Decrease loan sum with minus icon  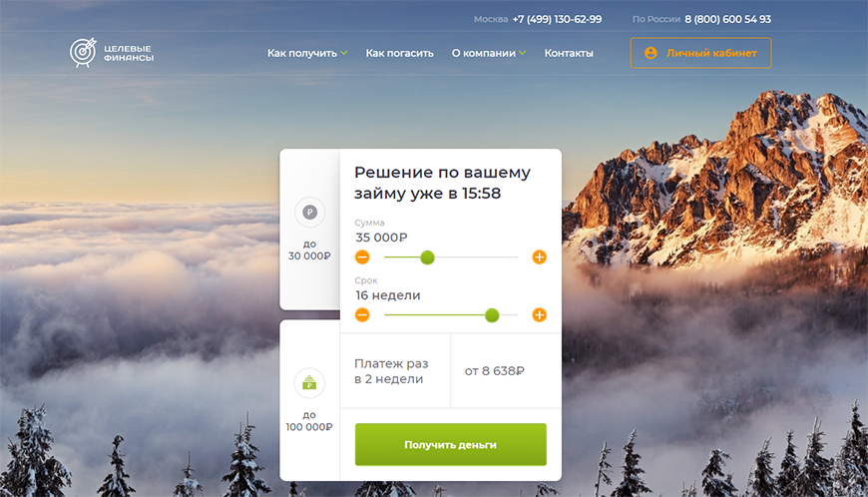point(362,256)
